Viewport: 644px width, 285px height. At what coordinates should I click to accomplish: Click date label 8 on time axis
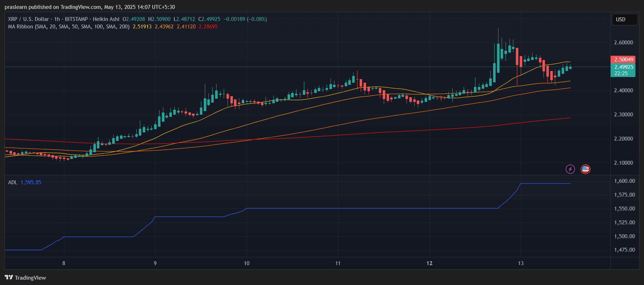click(x=64, y=263)
